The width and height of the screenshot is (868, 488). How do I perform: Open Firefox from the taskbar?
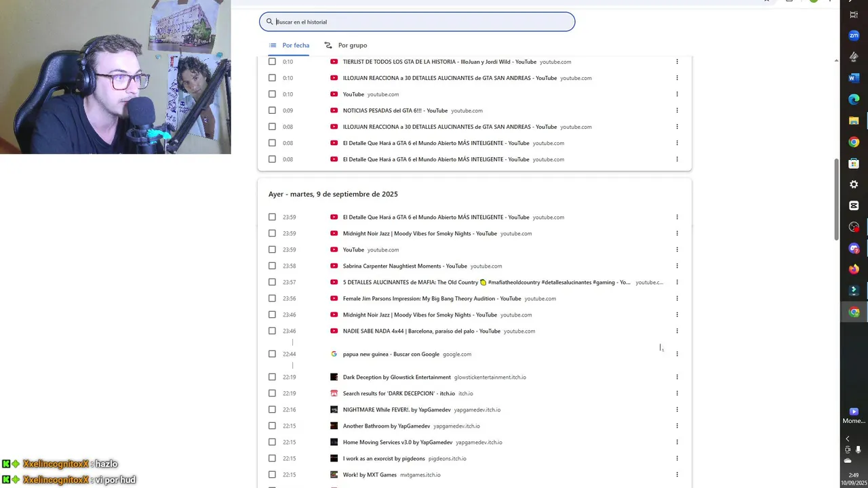854,269
